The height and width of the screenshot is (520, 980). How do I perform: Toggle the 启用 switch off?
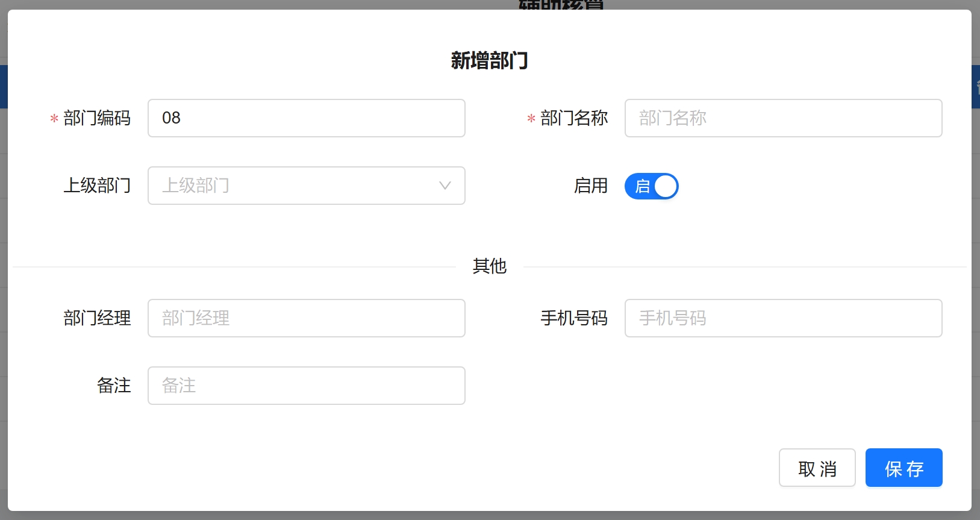point(651,186)
